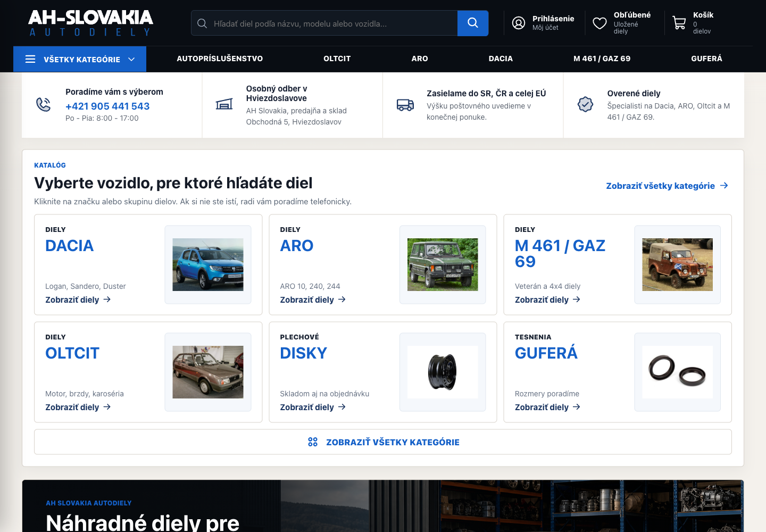Click Zobraziť diely under Disky
The width and height of the screenshot is (766, 532).
click(x=313, y=407)
